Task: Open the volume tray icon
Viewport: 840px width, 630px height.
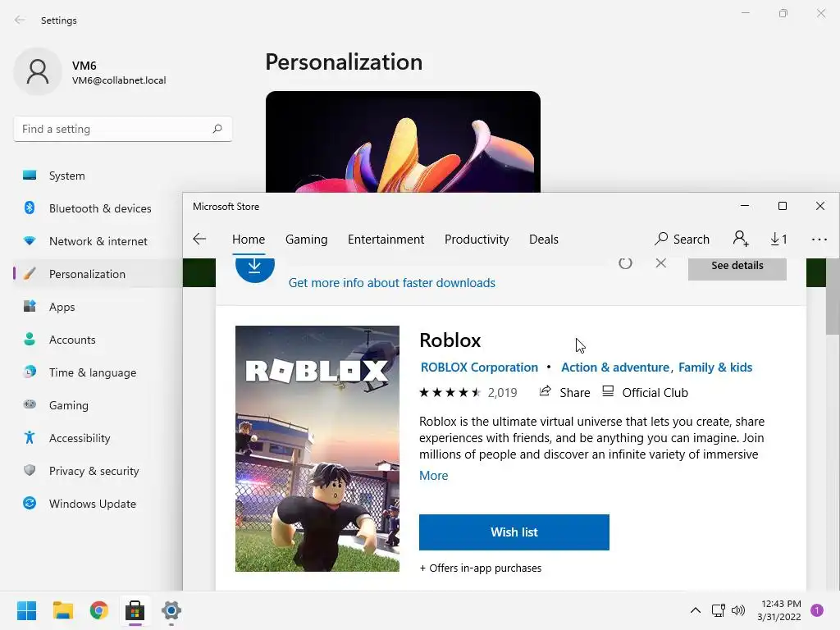Action: pos(738,610)
